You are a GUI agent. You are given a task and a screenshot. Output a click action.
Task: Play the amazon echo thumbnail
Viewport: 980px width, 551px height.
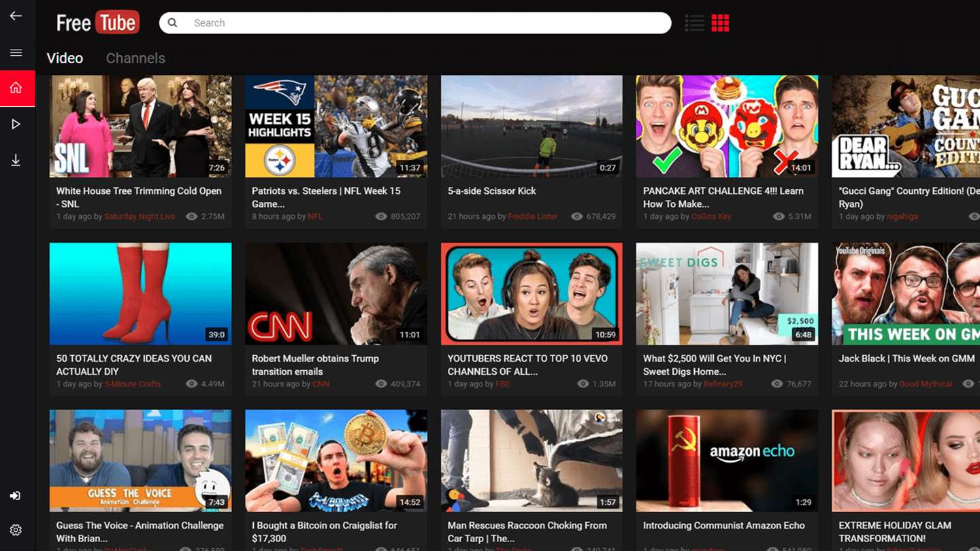coord(727,461)
